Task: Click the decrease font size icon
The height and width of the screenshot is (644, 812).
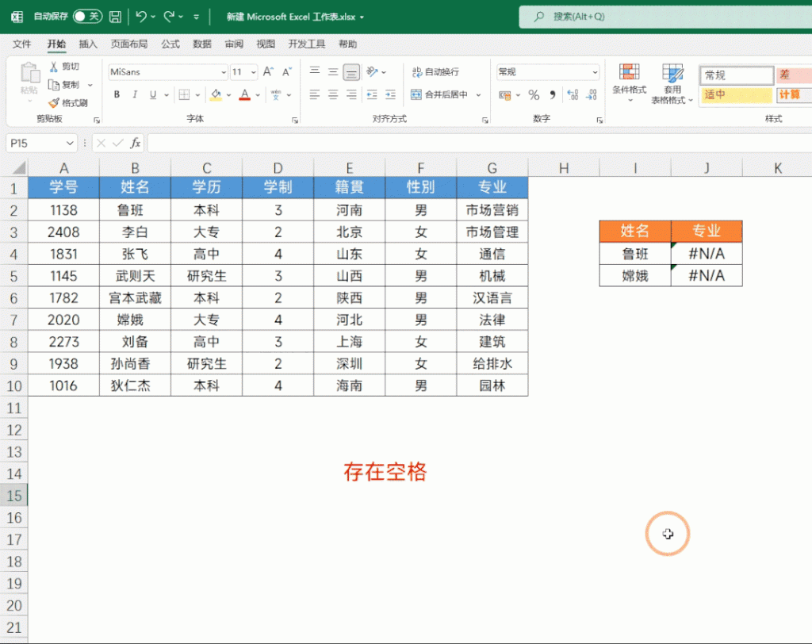Action: click(286, 71)
